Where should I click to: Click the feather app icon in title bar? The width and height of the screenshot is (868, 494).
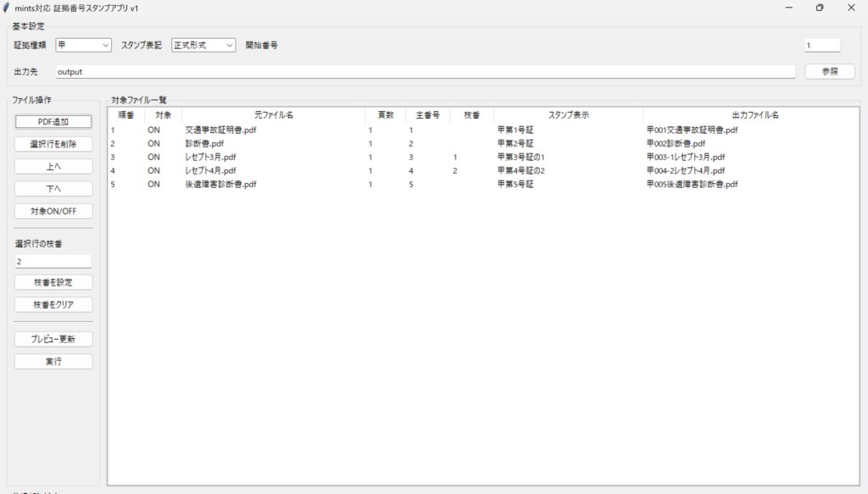7,8
